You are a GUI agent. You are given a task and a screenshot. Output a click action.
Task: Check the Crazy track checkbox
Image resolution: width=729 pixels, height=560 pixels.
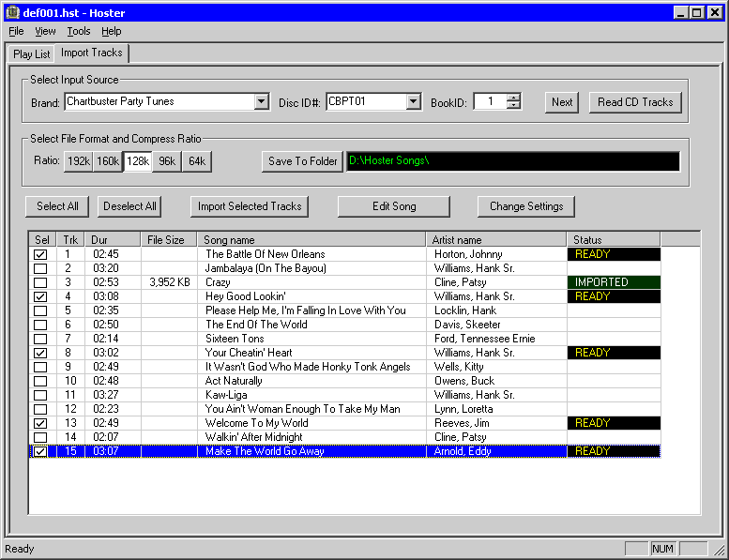pyautogui.click(x=40, y=282)
